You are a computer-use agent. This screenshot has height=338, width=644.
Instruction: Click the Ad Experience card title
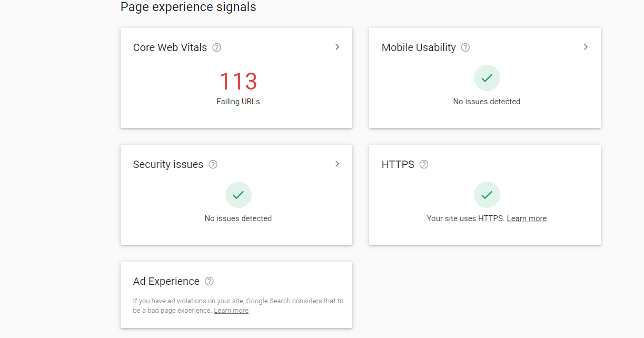pyautogui.click(x=166, y=281)
